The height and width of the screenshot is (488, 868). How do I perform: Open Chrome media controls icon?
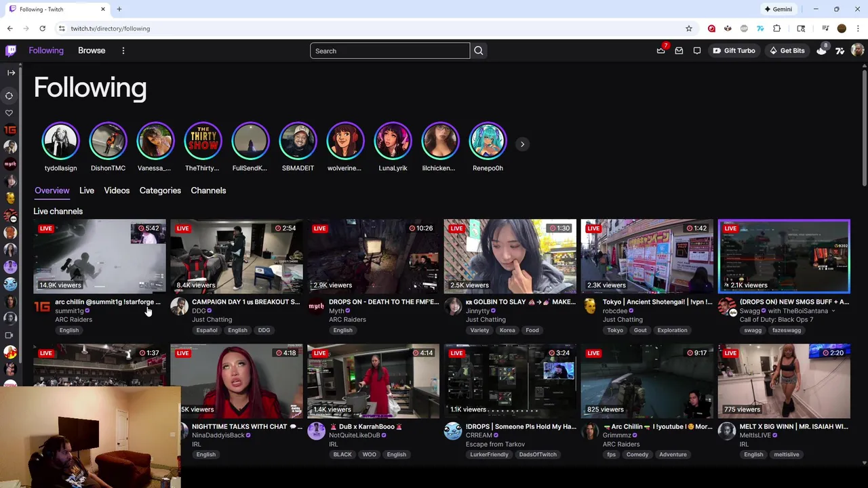click(x=825, y=28)
